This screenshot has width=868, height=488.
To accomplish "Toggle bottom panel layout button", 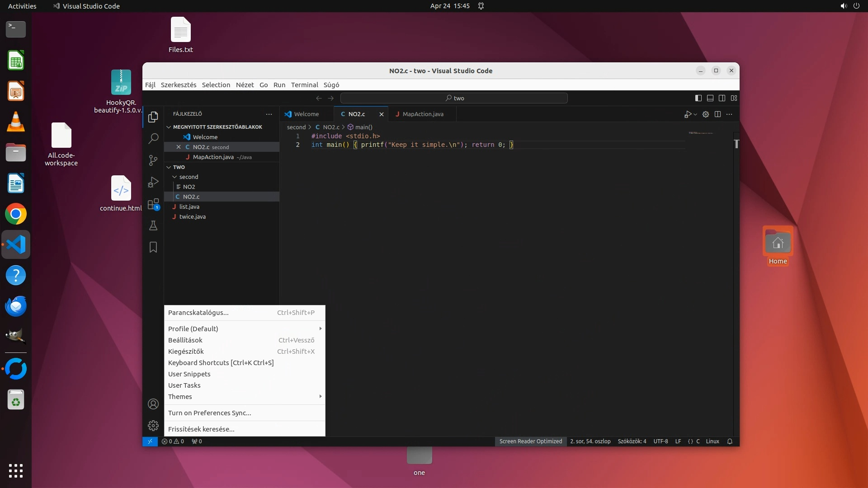I will coord(710,98).
